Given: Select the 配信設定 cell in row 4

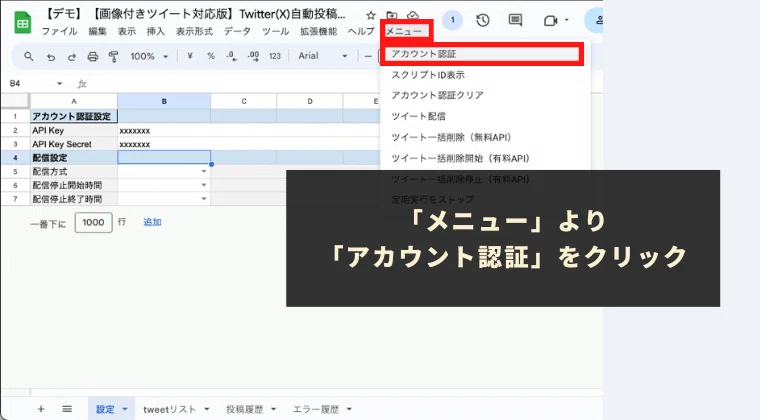Looking at the screenshot, I should (x=74, y=157).
